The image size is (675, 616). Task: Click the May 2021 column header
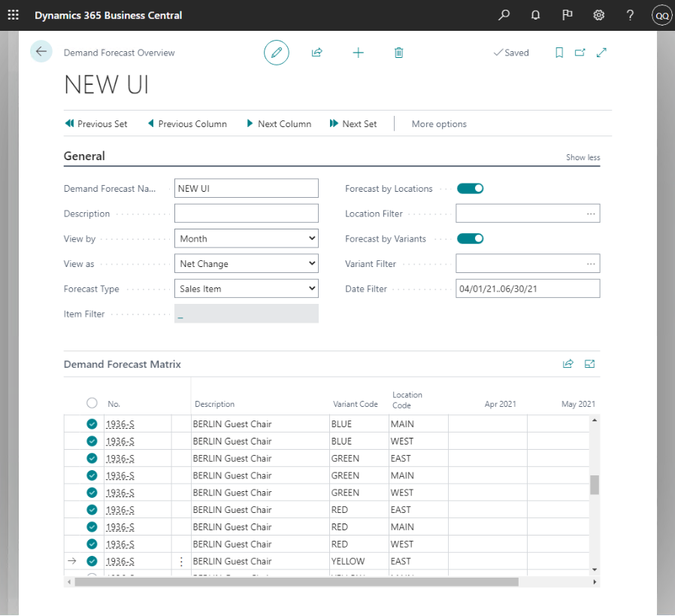[x=578, y=404]
